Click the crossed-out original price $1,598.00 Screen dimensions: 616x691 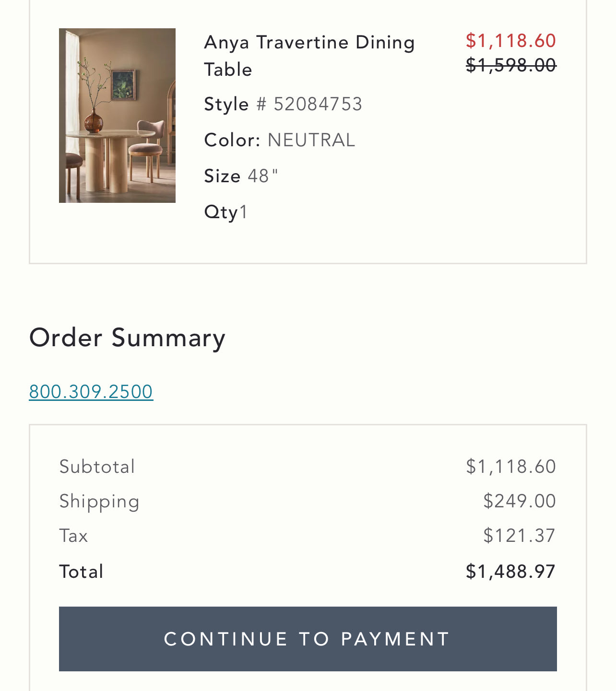511,65
